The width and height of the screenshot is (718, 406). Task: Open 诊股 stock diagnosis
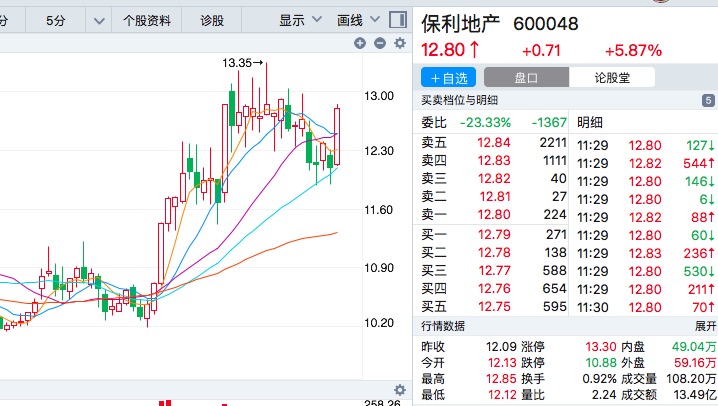(x=212, y=21)
